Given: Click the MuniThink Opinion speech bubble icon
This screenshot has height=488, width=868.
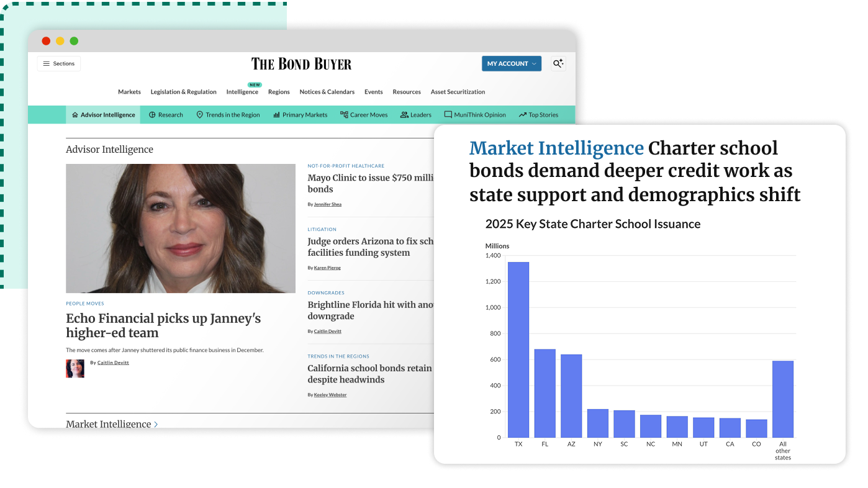Looking at the screenshot, I should pos(448,115).
